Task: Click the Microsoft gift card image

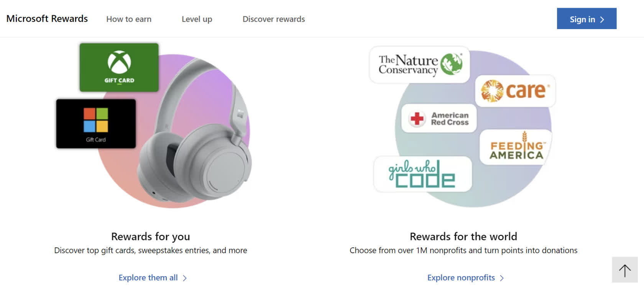Action: (x=96, y=124)
